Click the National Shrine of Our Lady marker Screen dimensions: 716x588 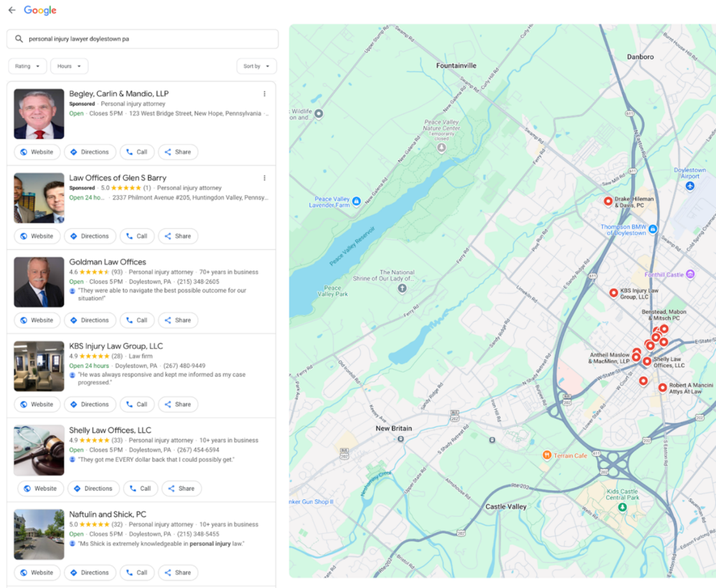[x=402, y=288]
